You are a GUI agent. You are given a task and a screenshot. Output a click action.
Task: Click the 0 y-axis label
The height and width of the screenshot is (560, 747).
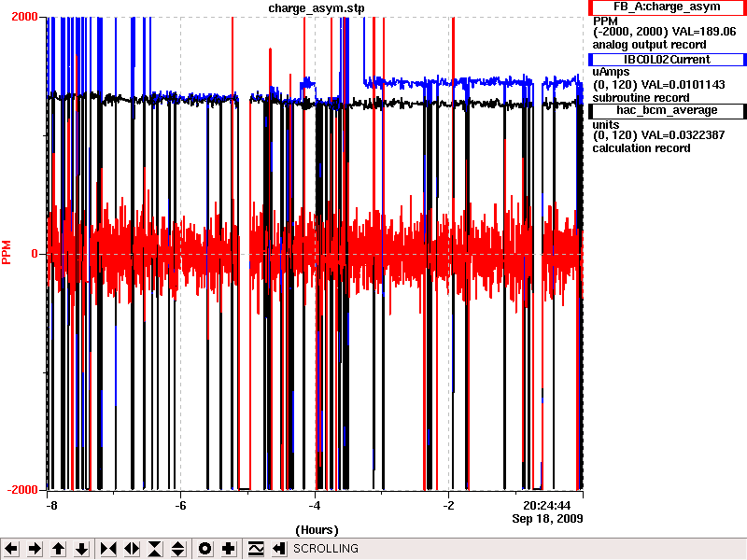click(x=35, y=254)
